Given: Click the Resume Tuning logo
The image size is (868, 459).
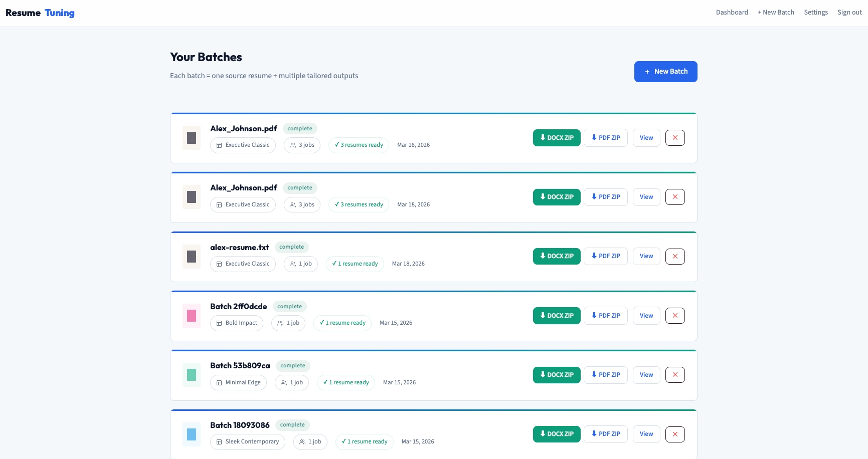Looking at the screenshot, I should pos(40,13).
